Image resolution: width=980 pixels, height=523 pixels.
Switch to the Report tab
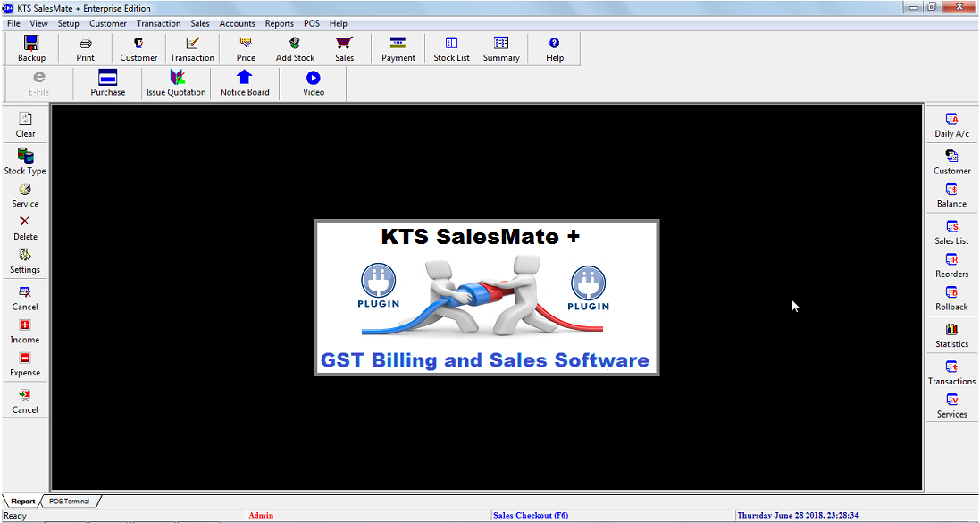(x=23, y=502)
